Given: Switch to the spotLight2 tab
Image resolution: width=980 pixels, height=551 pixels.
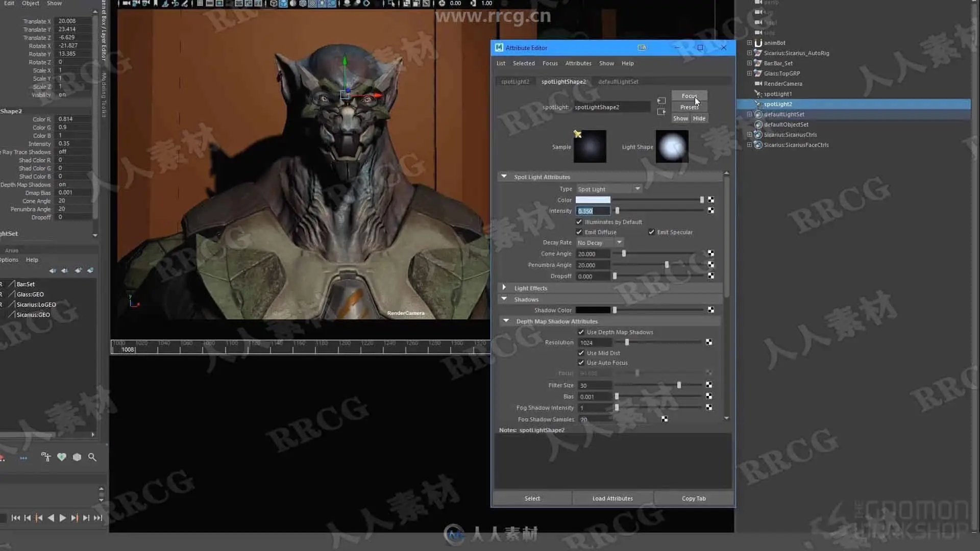Looking at the screenshot, I should (x=515, y=82).
